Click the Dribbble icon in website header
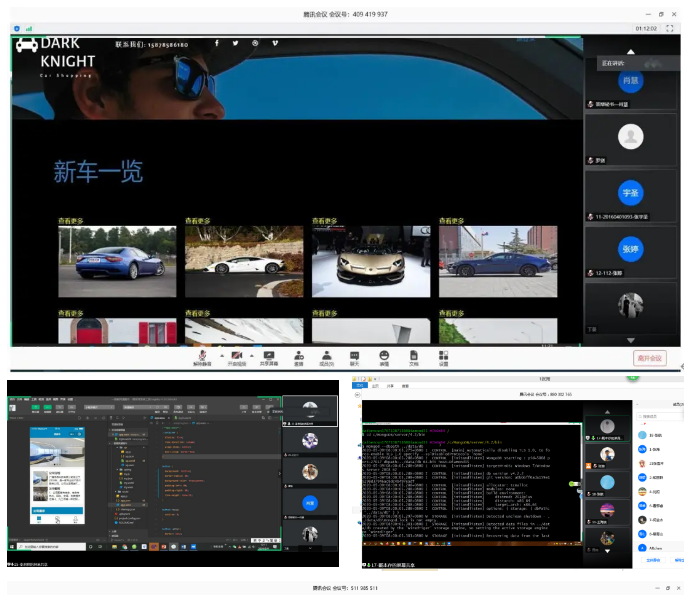691x595 pixels. click(255, 43)
